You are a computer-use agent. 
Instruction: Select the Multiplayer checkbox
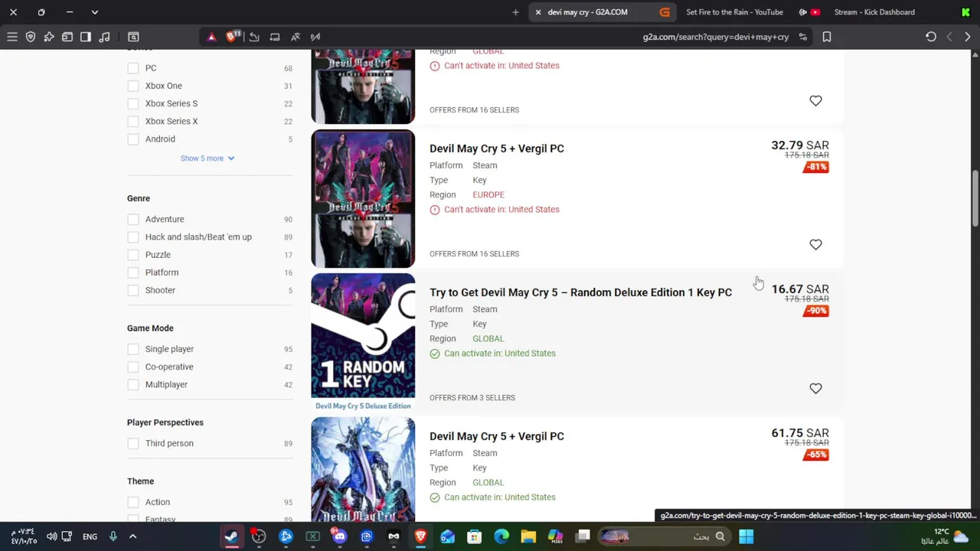133,384
